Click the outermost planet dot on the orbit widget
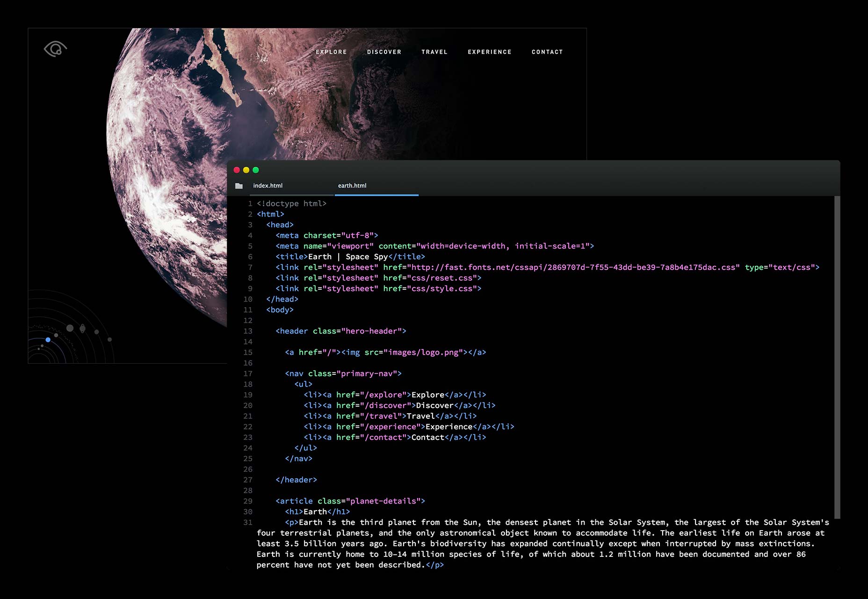This screenshot has height=599, width=868. (109, 339)
